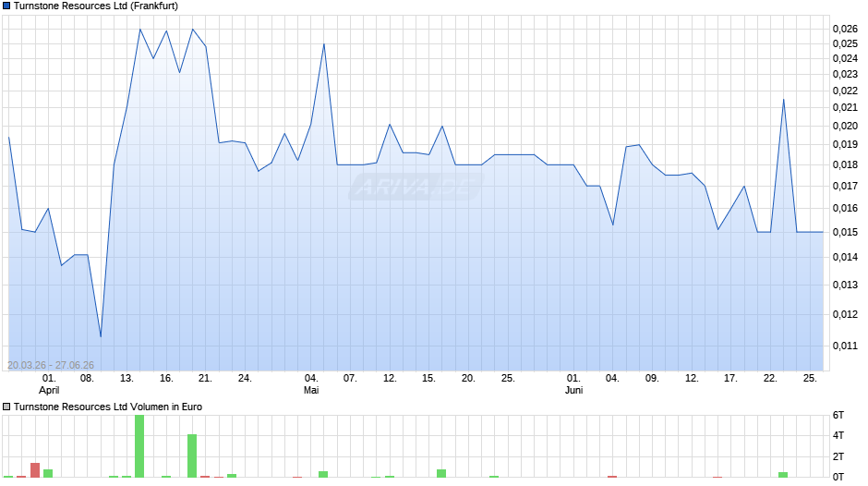
Task: Click the '20.' date axis label
Action: point(468,379)
